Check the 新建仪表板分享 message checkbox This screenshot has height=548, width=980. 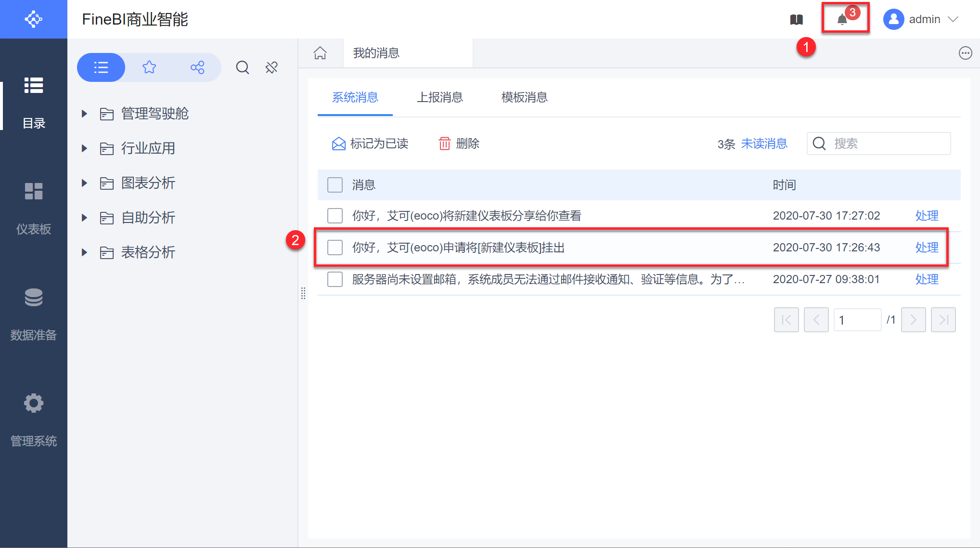click(335, 216)
